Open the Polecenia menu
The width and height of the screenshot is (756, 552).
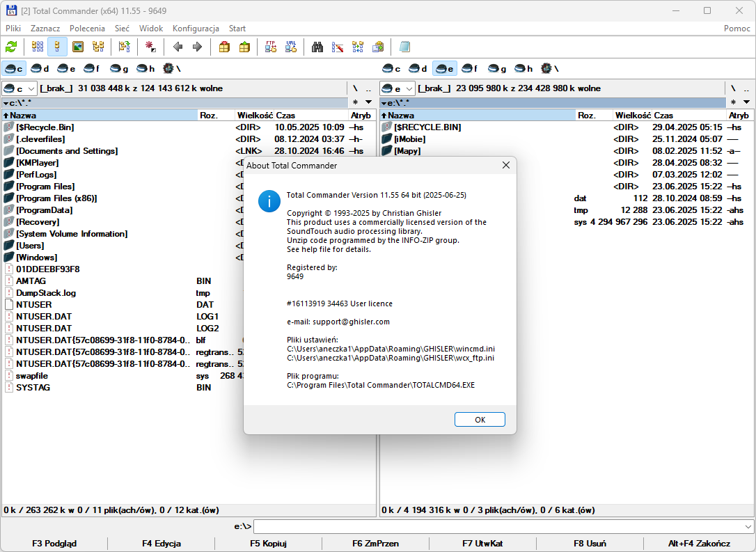tap(87, 29)
